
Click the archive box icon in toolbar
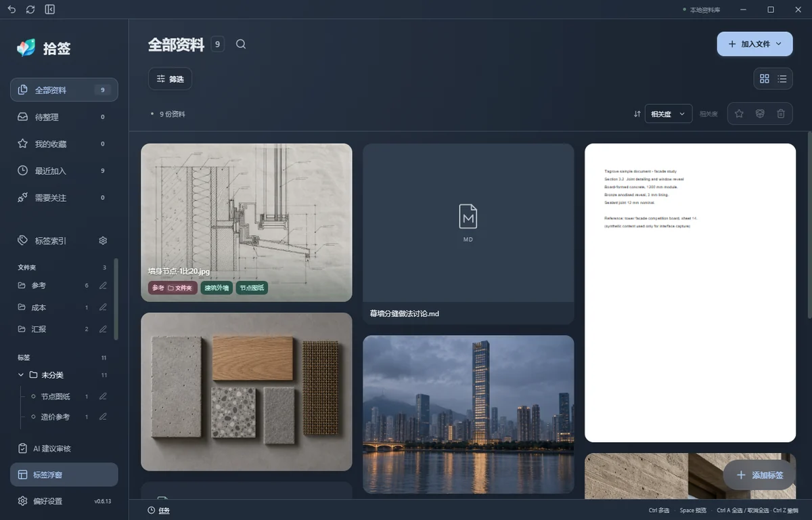[x=760, y=114]
